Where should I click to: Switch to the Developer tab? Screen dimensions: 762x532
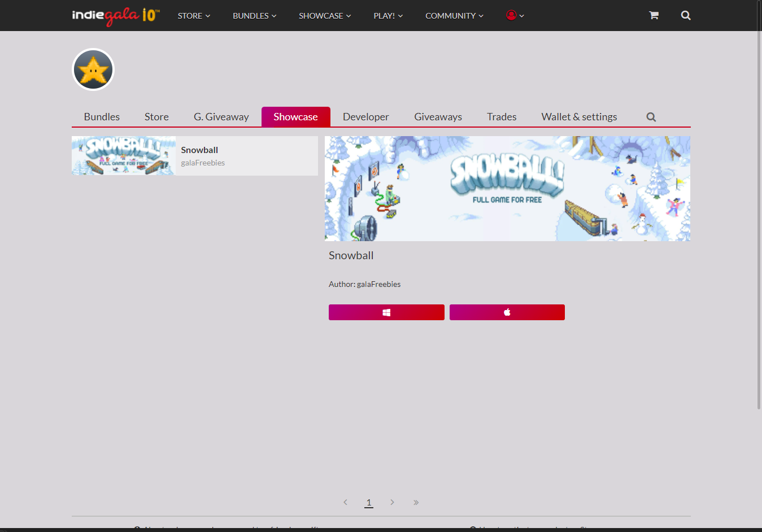click(366, 117)
